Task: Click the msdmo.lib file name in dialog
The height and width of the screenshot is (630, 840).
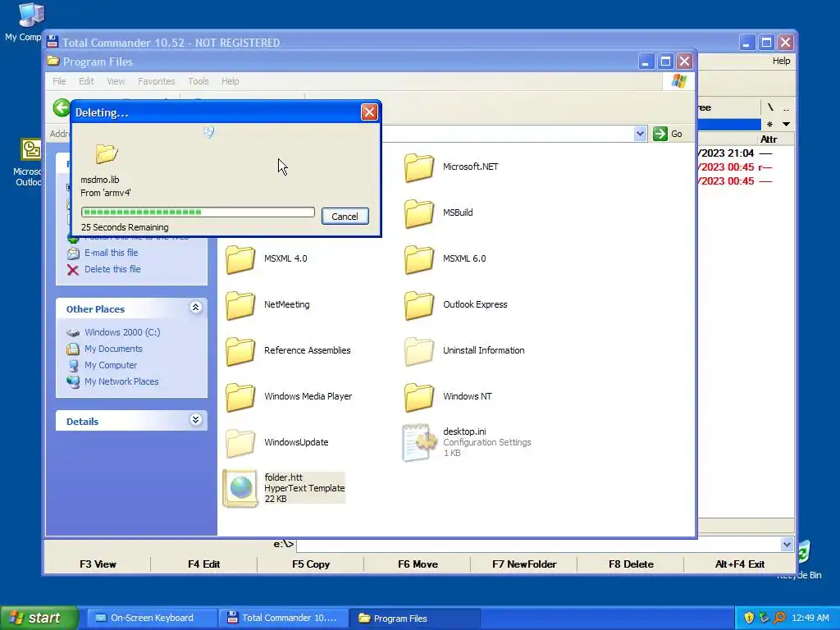Action: 99,180
